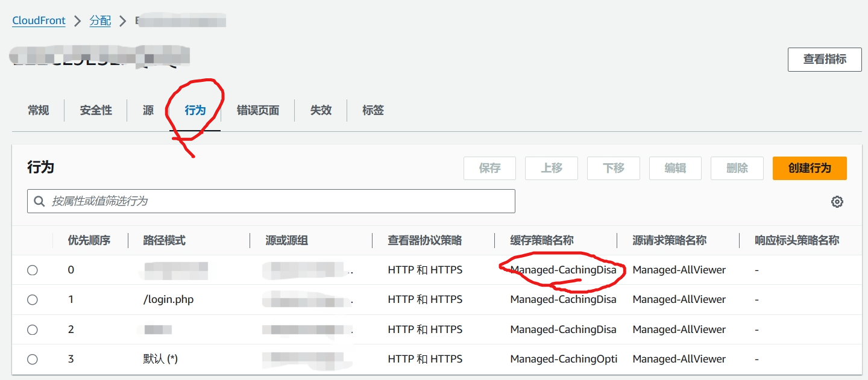The image size is (868, 380).
Task: Open the table preferences gear icon
Action: coord(837,201)
